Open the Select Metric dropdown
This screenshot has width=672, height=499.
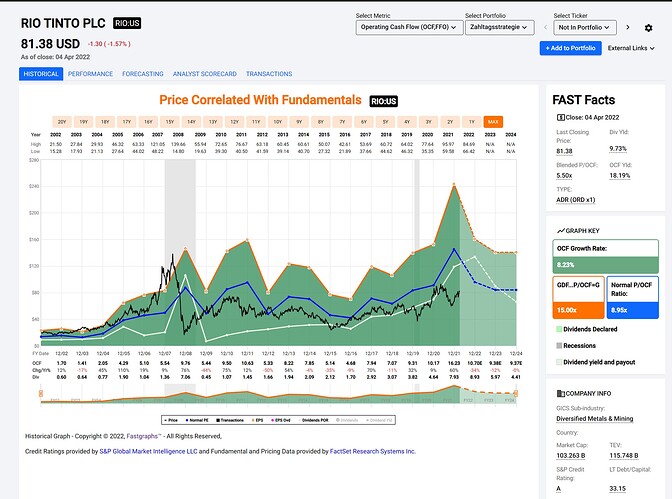tap(409, 27)
